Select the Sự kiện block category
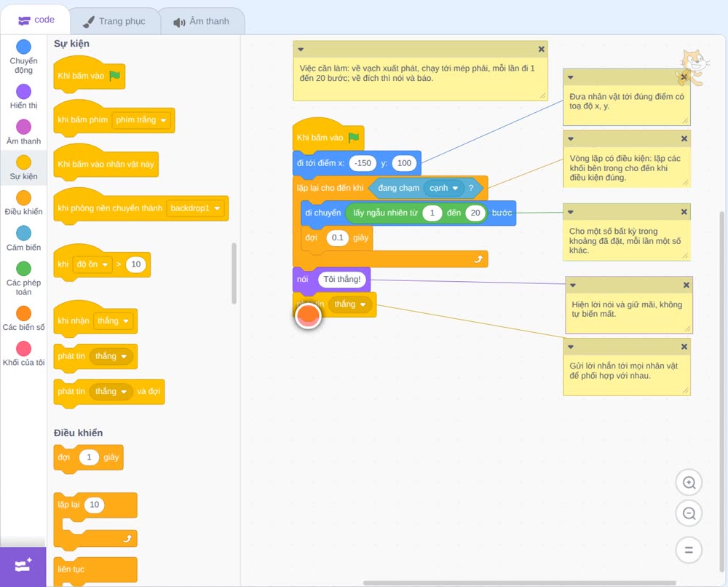The height and width of the screenshot is (587, 728). point(23,168)
